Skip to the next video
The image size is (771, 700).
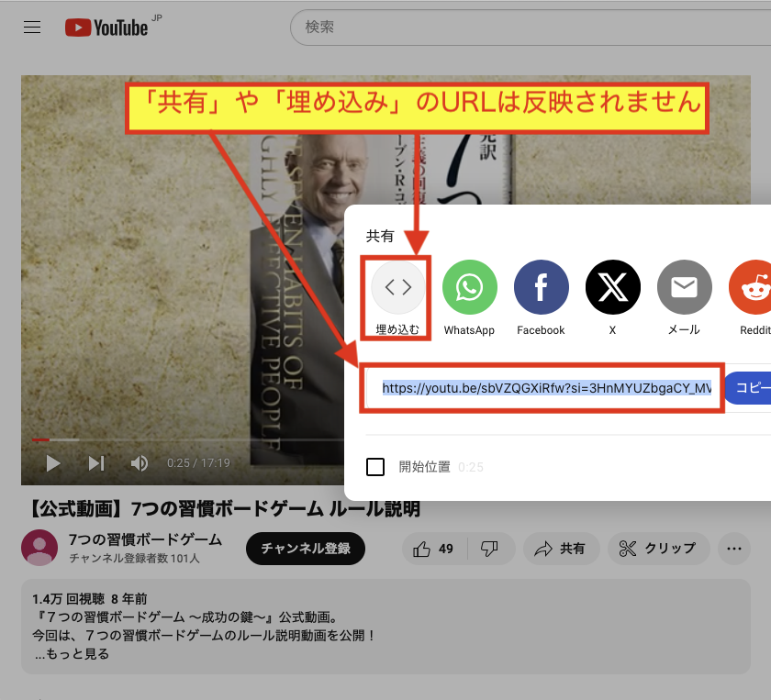95,463
